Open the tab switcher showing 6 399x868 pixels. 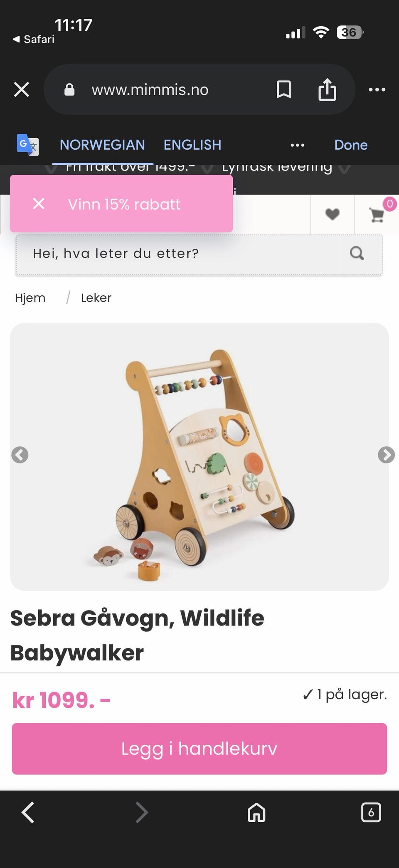371,812
